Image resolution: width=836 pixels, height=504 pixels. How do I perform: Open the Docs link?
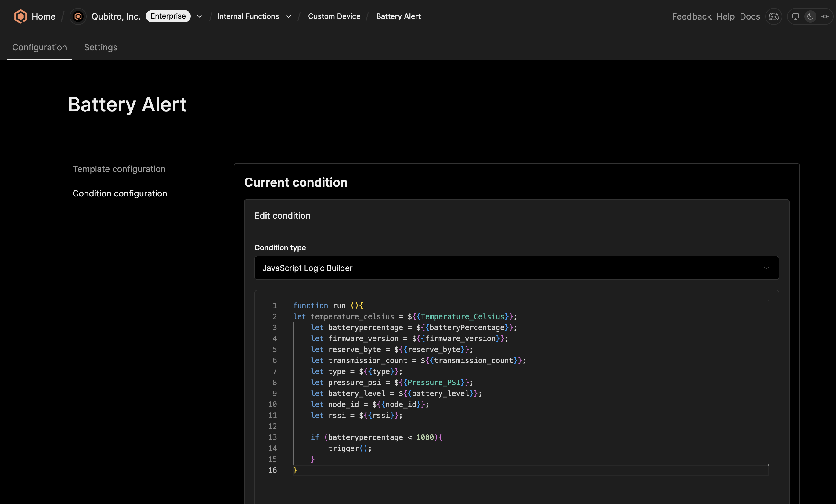click(x=750, y=16)
